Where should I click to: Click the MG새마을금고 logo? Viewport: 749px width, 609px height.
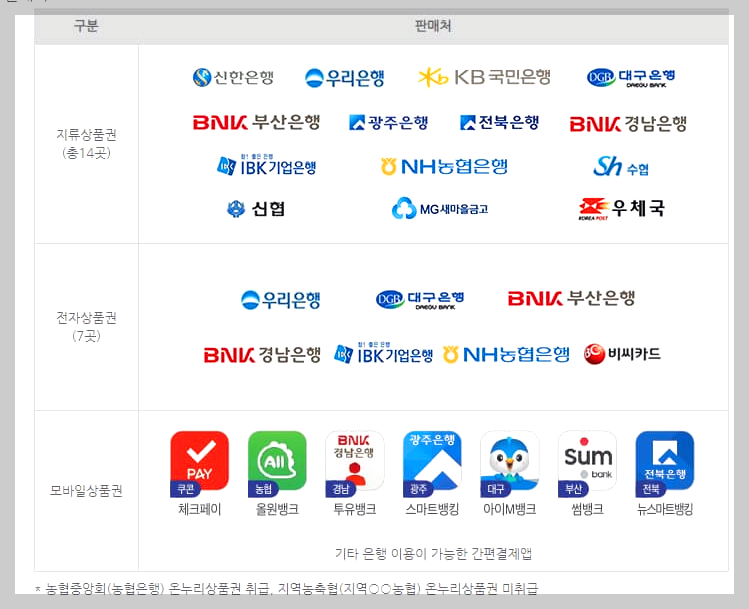click(439, 208)
